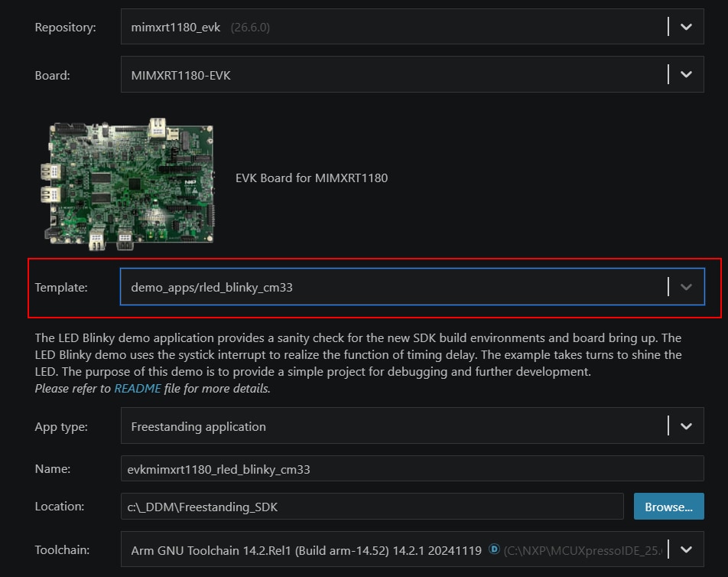Click the 'EVK Board for MIMXRT1180' caption

point(311,178)
